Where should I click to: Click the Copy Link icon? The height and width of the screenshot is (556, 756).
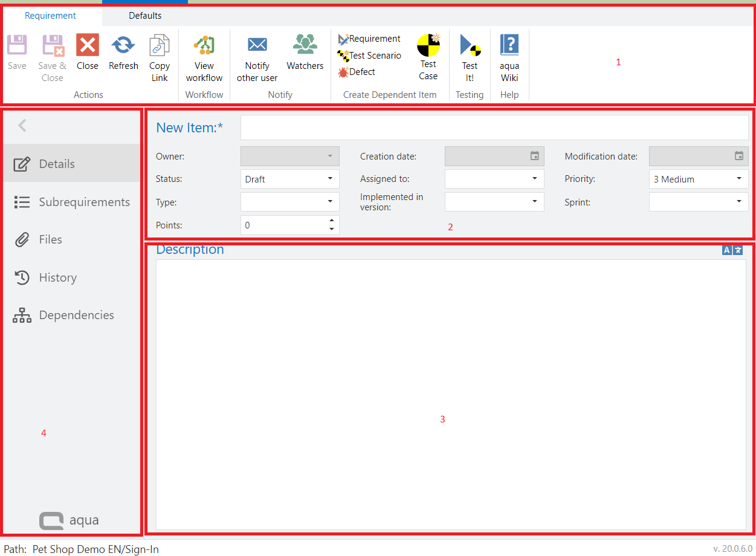(160, 45)
